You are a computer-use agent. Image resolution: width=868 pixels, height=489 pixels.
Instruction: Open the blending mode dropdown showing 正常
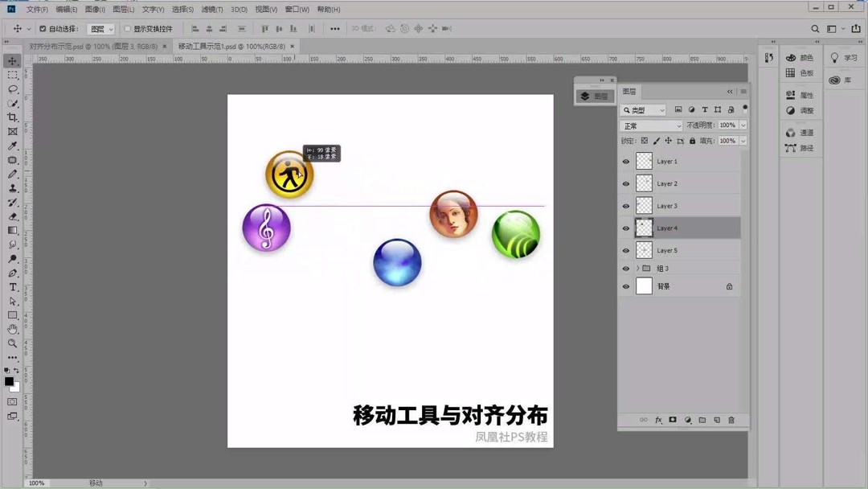(651, 125)
